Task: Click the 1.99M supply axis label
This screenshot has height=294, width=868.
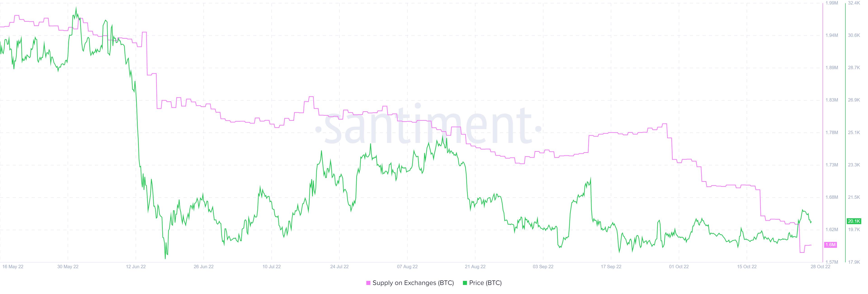Action: point(832,3)
